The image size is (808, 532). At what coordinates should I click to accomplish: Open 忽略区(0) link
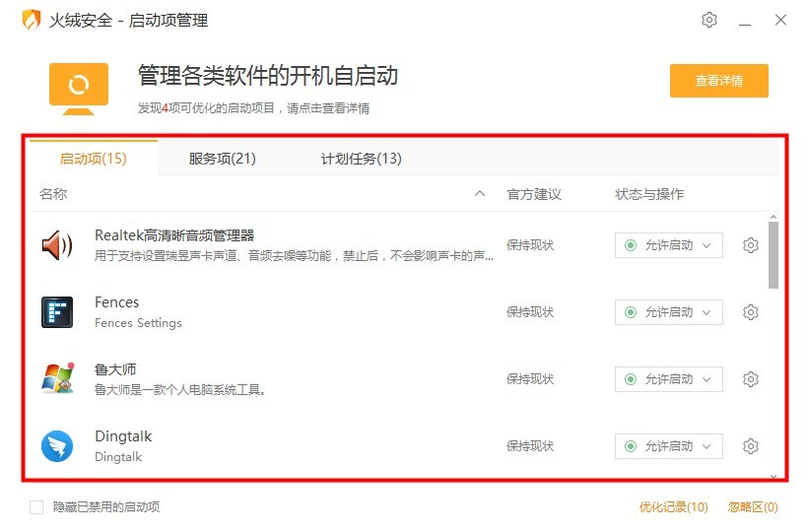(x=753, y=507)
